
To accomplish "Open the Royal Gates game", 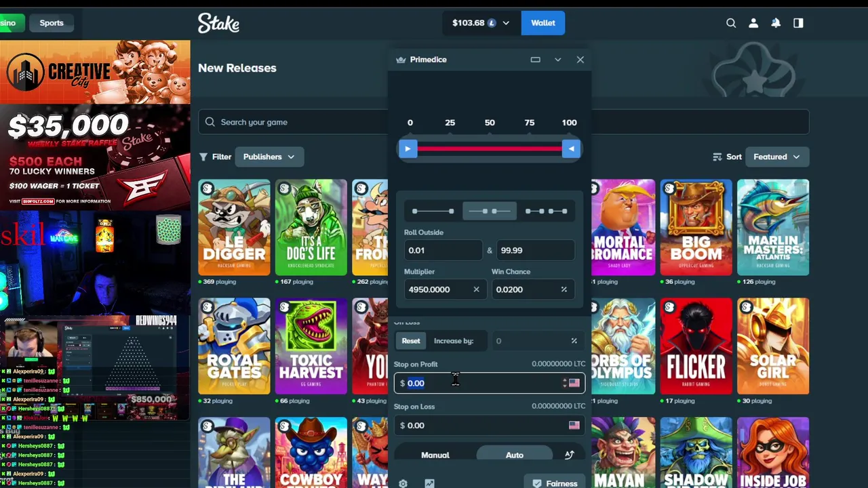I will click(234, 346).
